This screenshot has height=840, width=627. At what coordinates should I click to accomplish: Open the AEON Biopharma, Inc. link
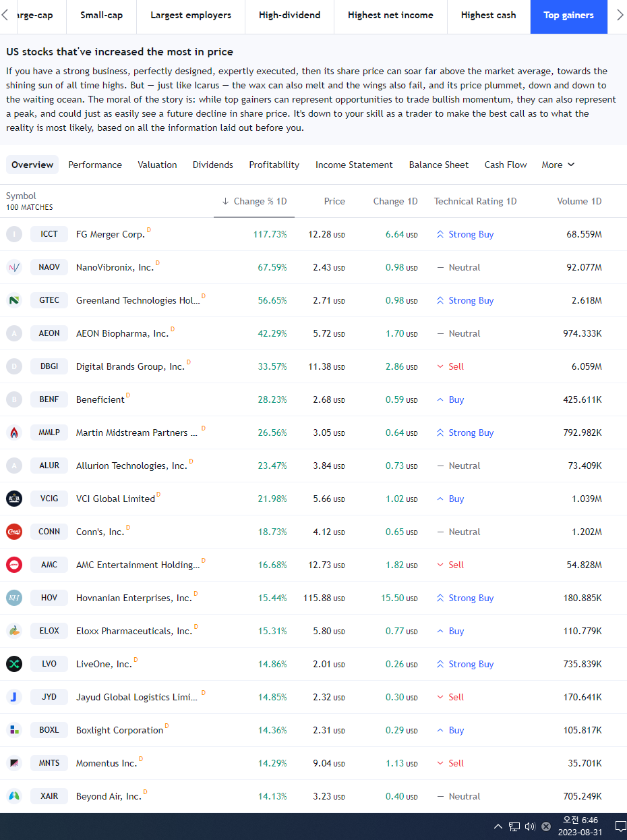tap(122, 333)
